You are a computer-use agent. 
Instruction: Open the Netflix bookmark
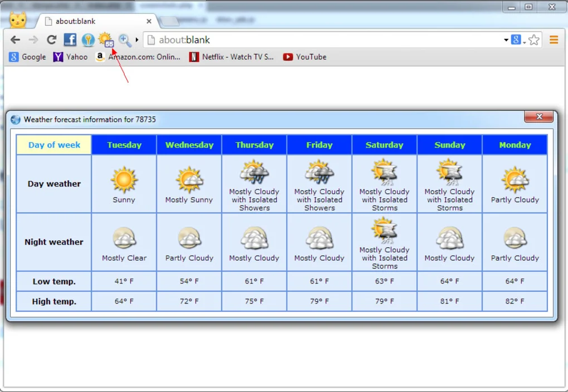pos(231,57)
